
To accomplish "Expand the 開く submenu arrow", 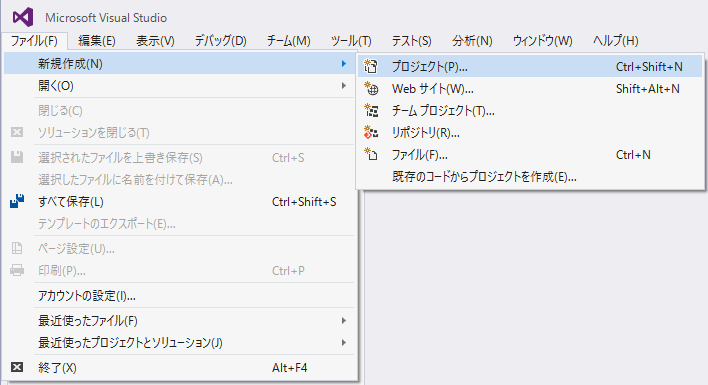I will 344,86.
